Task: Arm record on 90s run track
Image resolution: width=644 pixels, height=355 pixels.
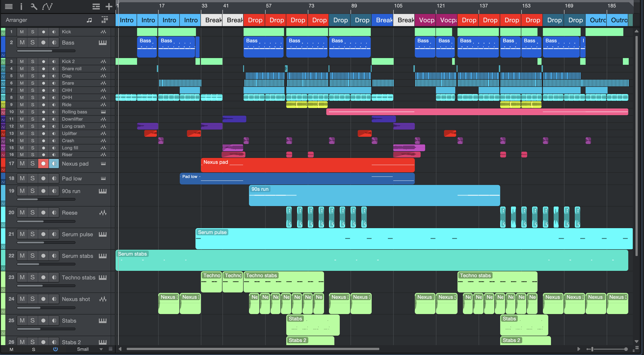Action: pyautogui.click(x=43, y=191)
